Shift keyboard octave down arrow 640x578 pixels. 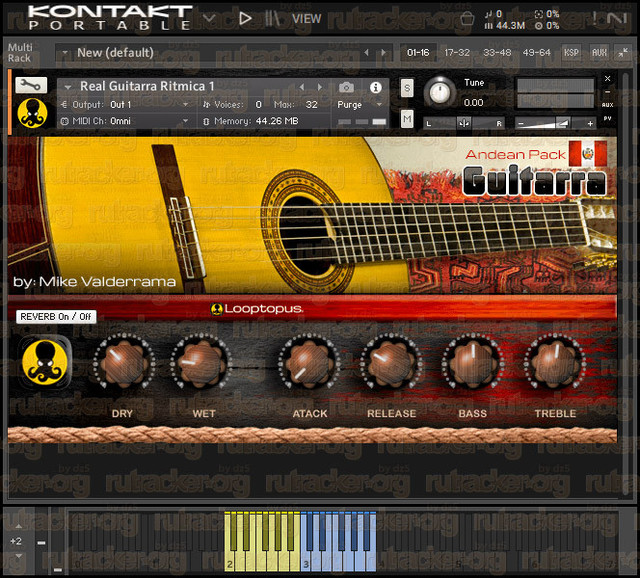[18, 556]
